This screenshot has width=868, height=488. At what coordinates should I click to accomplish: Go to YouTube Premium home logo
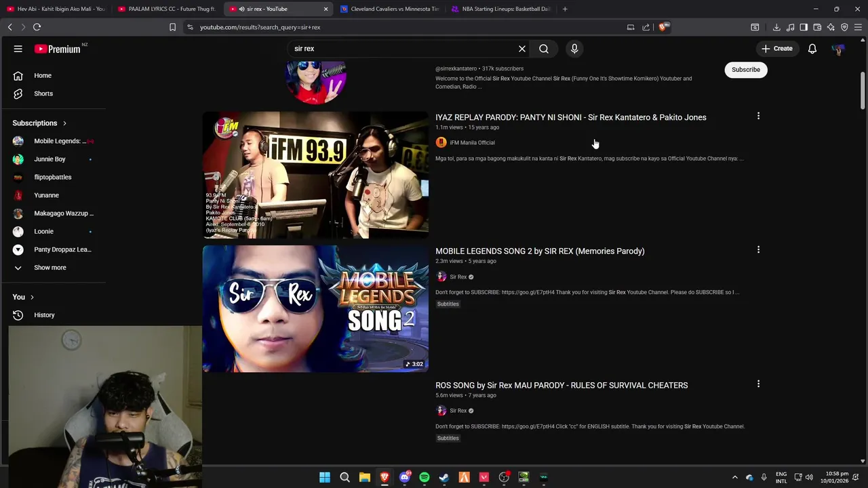pos(58,49)
